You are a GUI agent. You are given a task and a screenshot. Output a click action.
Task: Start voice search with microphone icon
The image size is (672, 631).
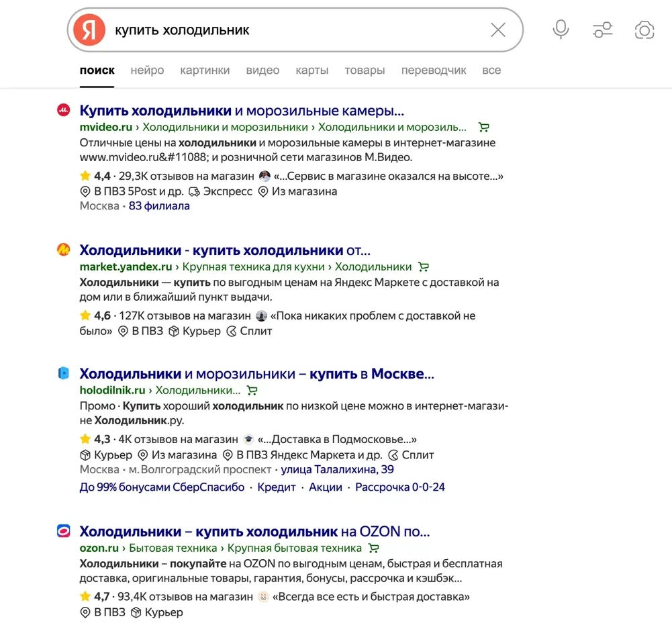pyautogui.click(x=561, y=30)
